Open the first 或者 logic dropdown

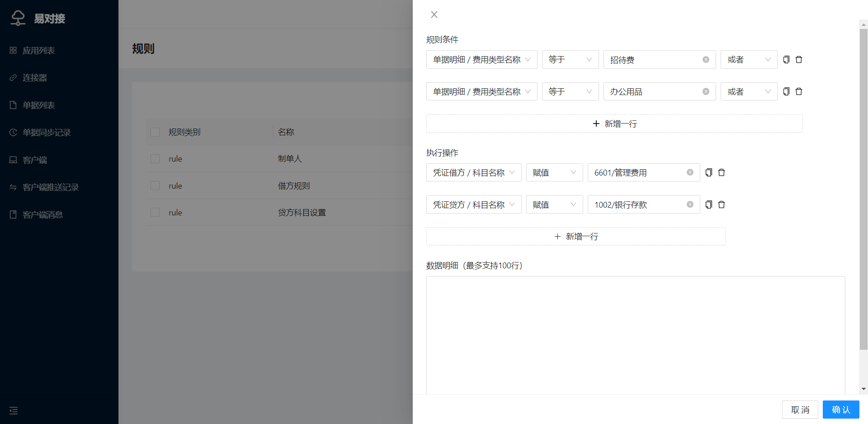click(x=749, y=60)
